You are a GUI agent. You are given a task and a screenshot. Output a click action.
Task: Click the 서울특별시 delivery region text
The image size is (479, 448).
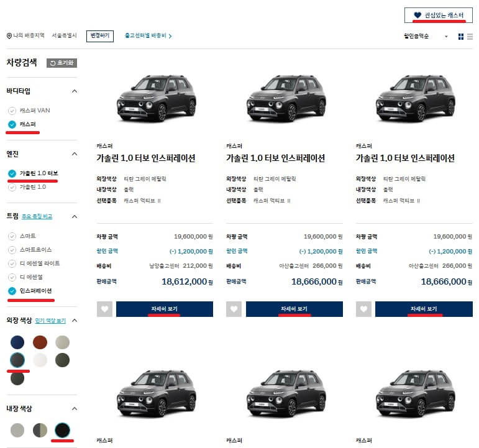64,35
